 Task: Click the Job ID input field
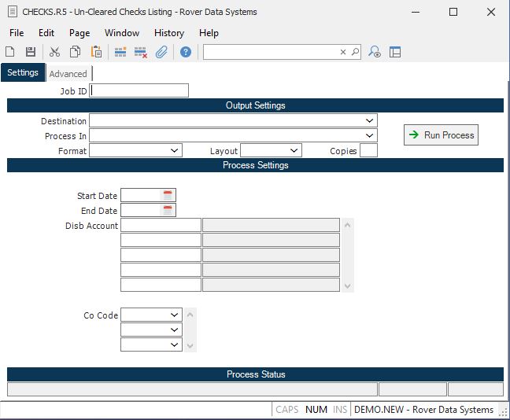pyautogui.click(x=140, y=90)
